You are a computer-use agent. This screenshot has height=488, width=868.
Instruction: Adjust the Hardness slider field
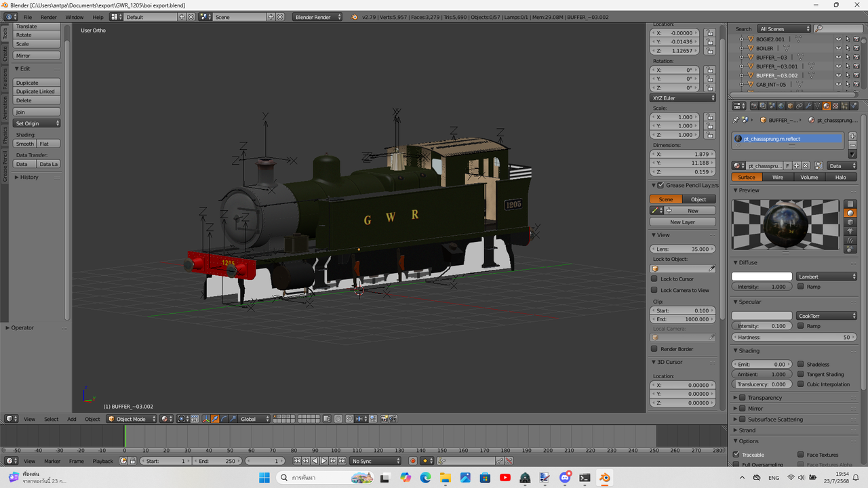(x=795, y=337)
